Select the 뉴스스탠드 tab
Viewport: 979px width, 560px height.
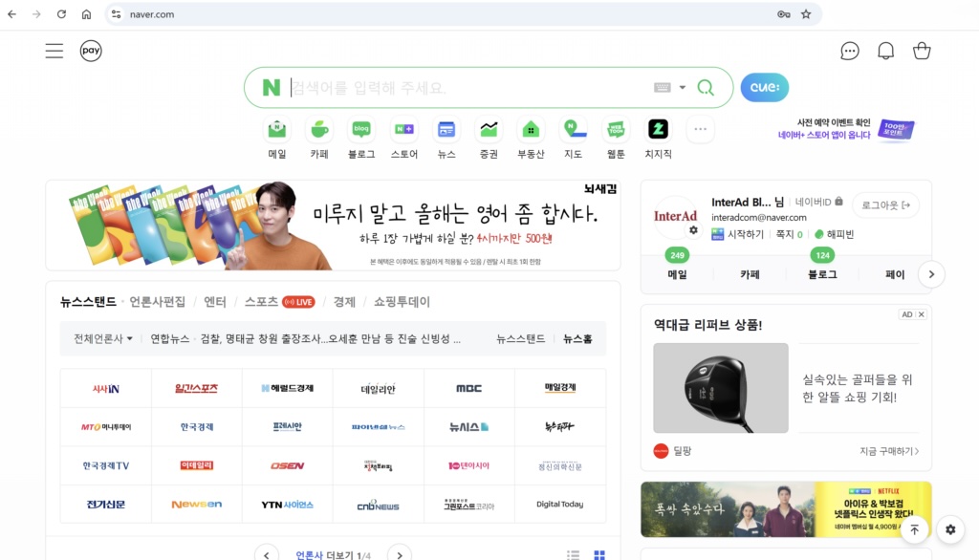click(x=88, y=302)
